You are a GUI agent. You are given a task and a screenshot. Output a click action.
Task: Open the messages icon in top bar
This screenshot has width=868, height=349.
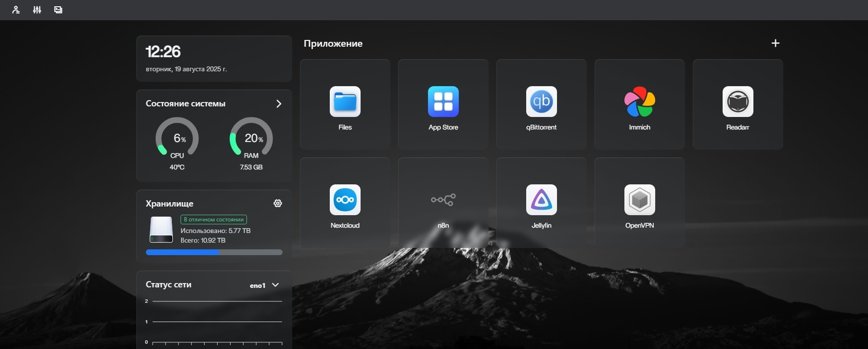click(x=58, y=10)
